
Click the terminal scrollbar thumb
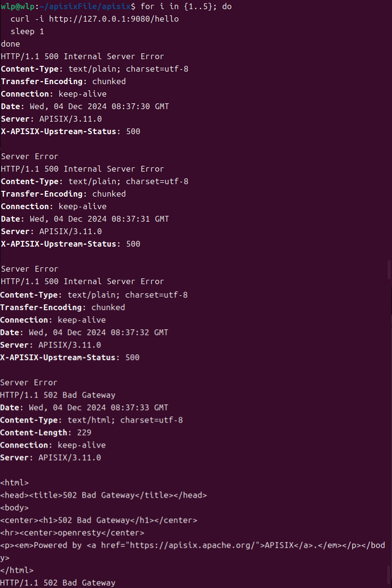pos(389,270)
